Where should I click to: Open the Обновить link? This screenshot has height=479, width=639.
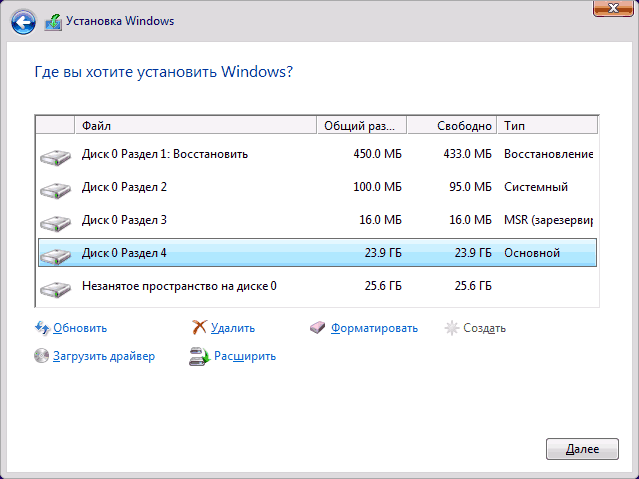pos(80,328)
